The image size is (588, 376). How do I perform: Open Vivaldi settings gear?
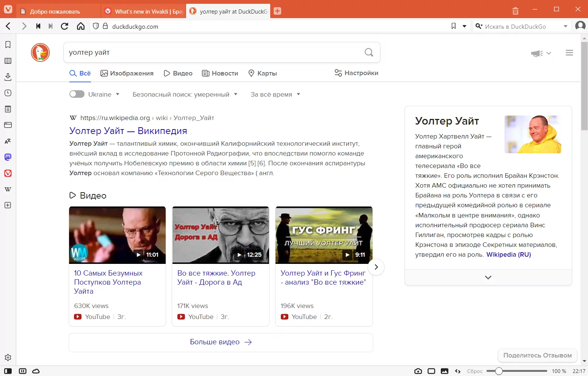pos(8,358)
